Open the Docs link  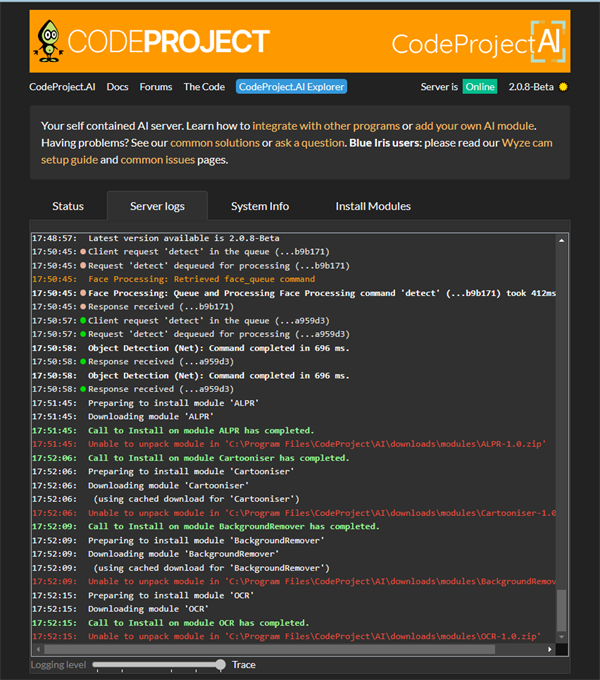(117, 87)
